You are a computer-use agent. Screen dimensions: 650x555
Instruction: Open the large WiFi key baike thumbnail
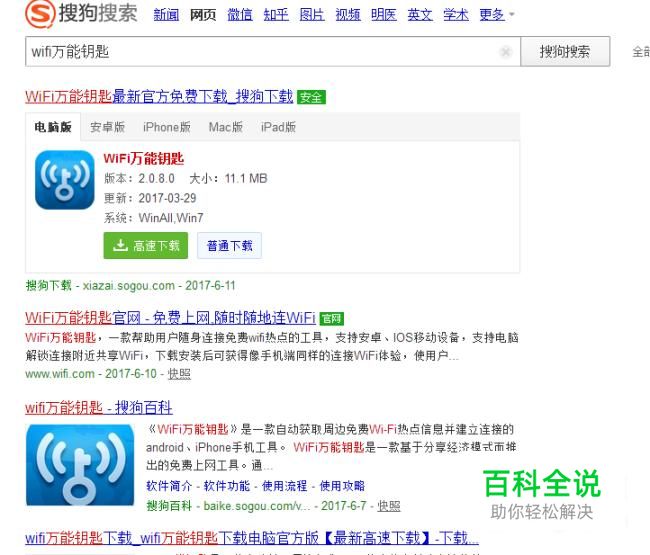click(80, 465)
